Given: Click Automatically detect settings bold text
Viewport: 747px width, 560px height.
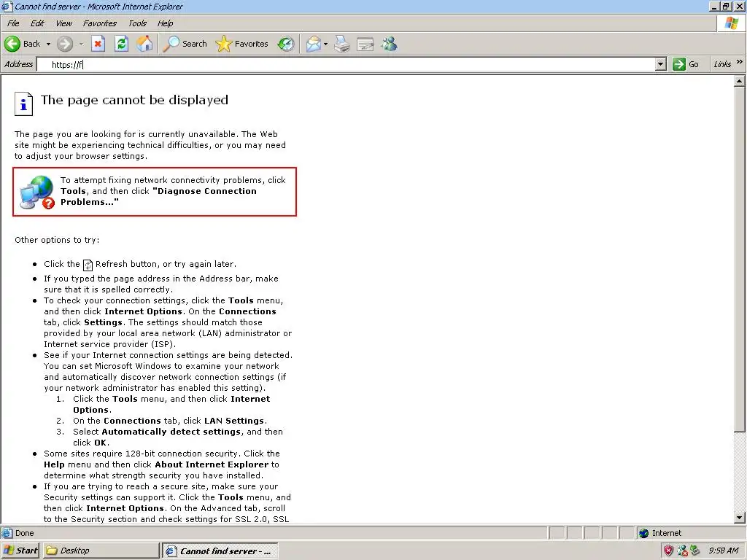Looking at the screenshot, I should pyautogui.click(x=171, y=432).
